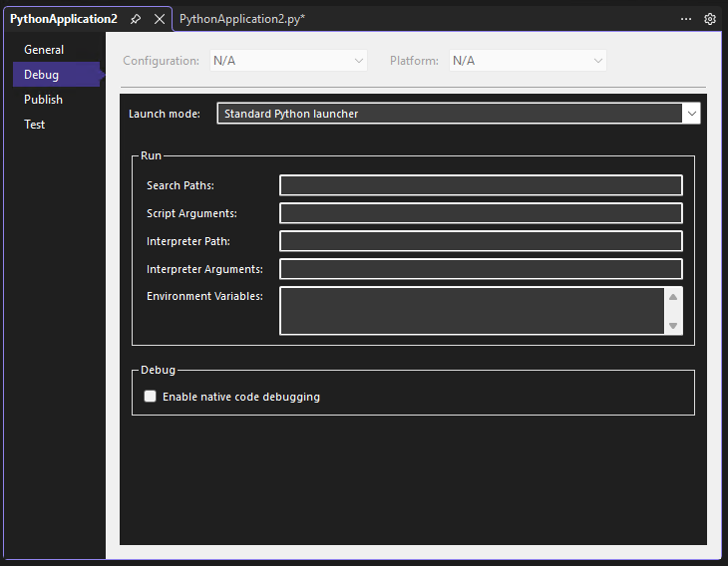
Task: Close the PythonApplication2 properties tab
Action: pyautogui.click(x=160, y=19)
